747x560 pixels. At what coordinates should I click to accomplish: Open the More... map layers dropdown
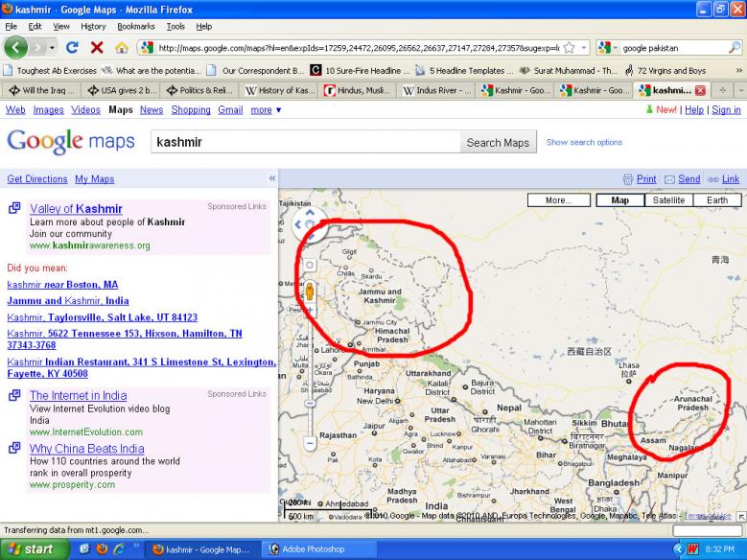click(x=559, y=200)
